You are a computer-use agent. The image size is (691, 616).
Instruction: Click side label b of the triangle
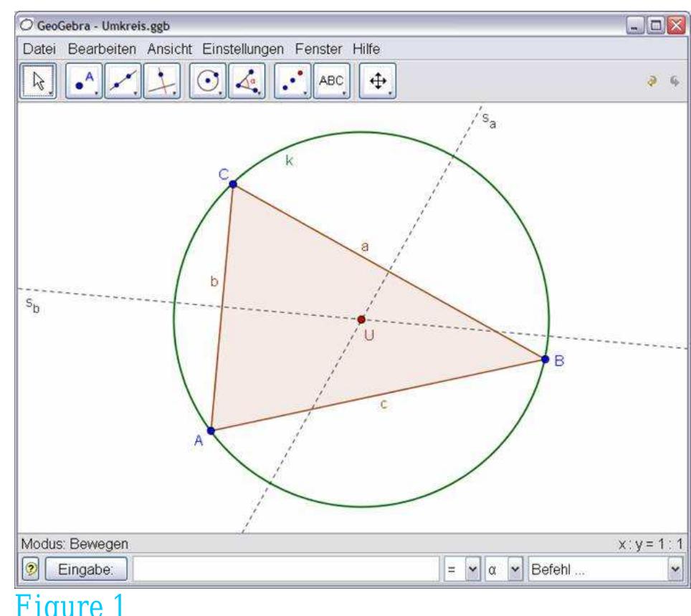pyautogui.click(x=214, y=281)
